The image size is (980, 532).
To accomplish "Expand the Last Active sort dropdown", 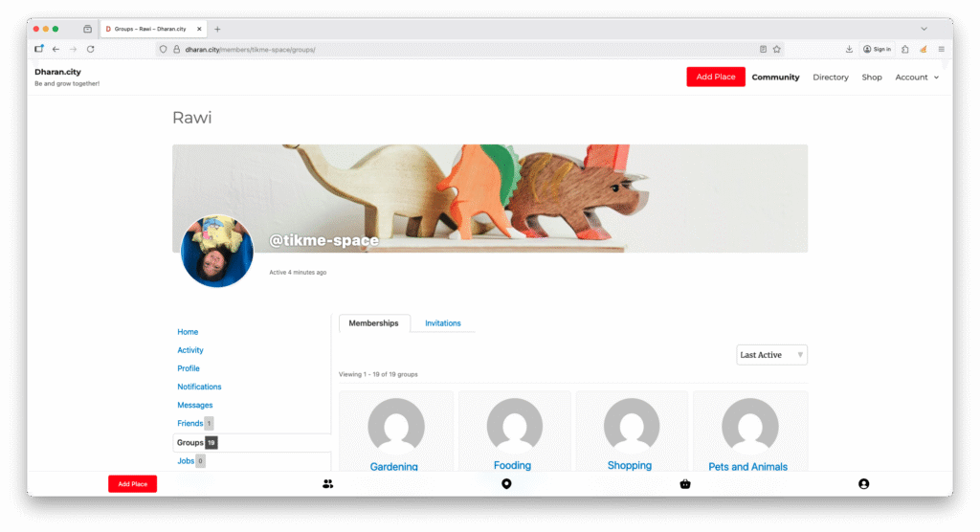I will tap(771, 355).
